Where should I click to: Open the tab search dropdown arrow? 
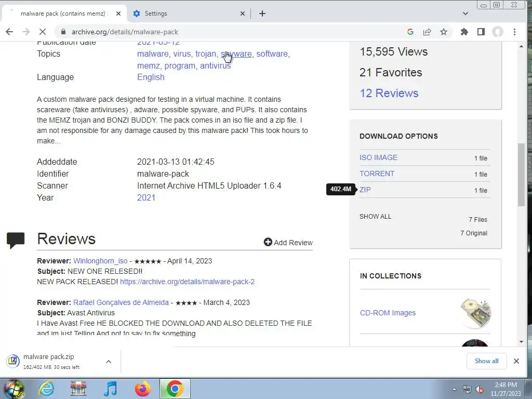[x=465, y=14]
